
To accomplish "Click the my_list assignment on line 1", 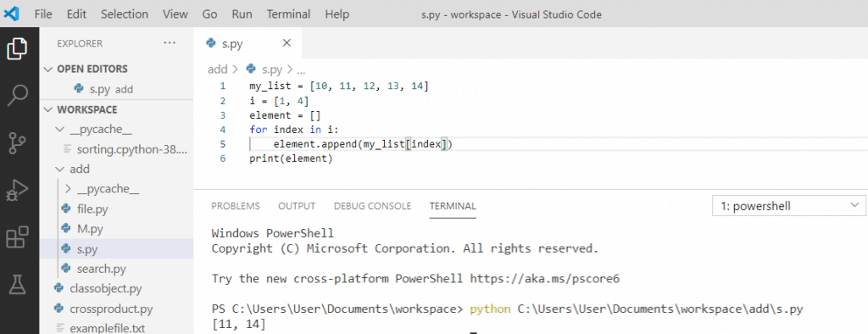I will click(x=339, y=86).
